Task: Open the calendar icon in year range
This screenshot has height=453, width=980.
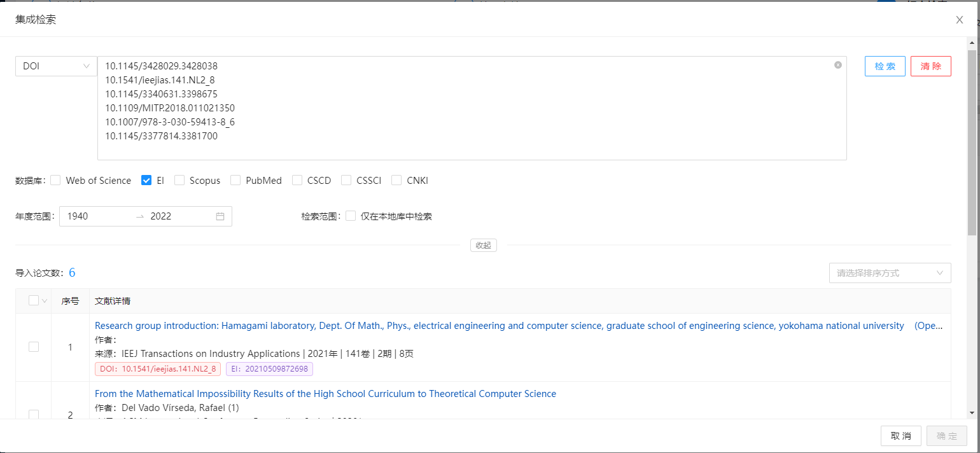Action: (220, 216)
